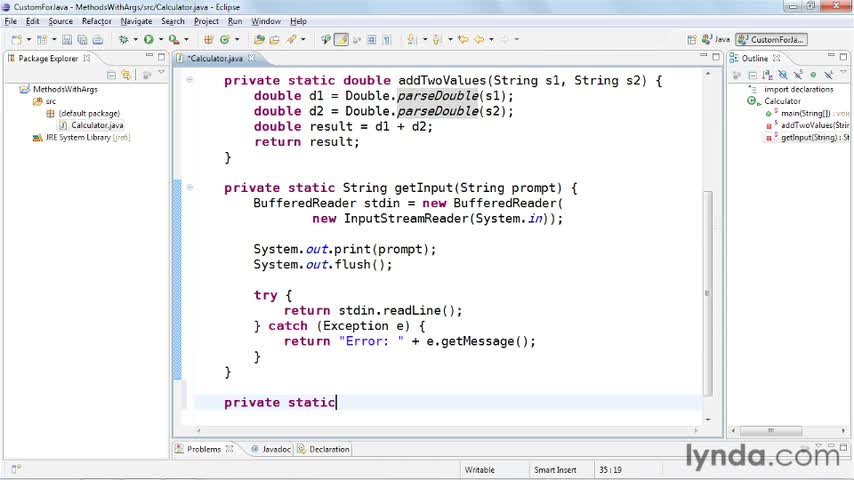The width and height of the screenshot is (854, 480).
Task: Click the Save All icon
Action: click(x=82, y=40)
